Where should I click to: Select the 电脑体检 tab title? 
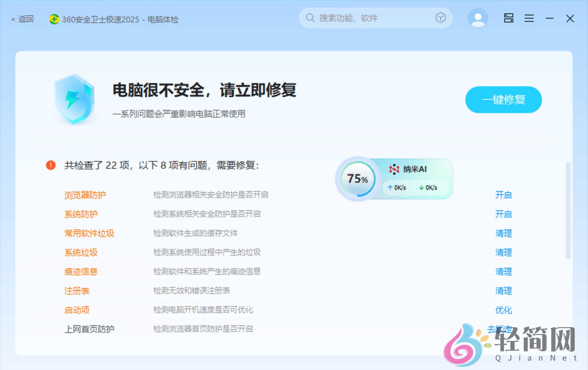pos(163,20)
